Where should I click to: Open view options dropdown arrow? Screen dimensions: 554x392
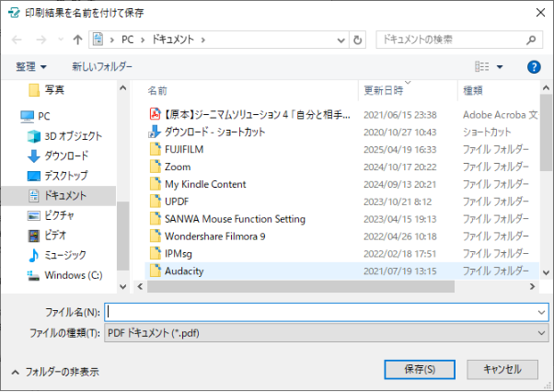(x=500, y=67)
